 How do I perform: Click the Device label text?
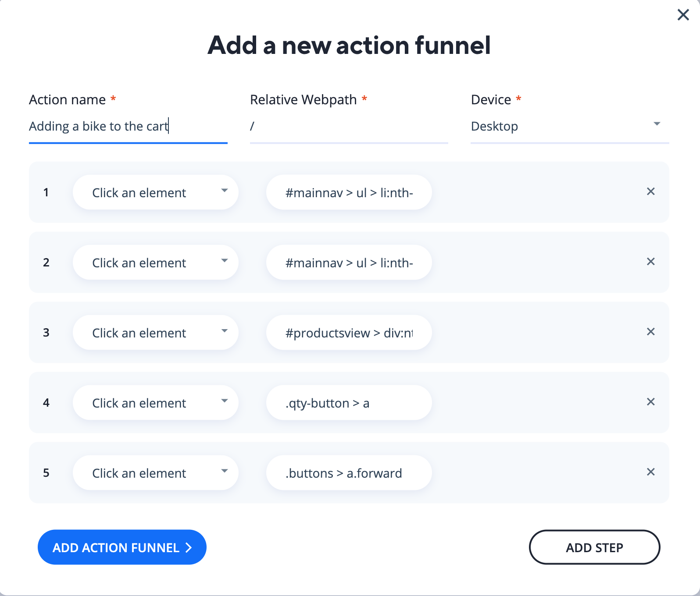coord(491,100)
